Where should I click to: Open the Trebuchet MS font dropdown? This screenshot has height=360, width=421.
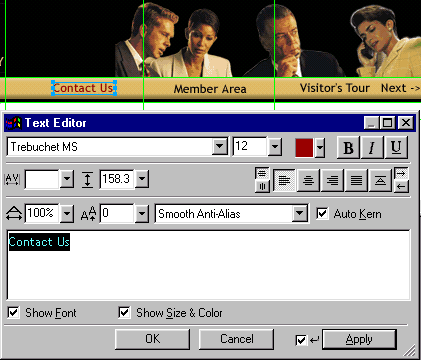pyautogui.click(x=220, y=147)
